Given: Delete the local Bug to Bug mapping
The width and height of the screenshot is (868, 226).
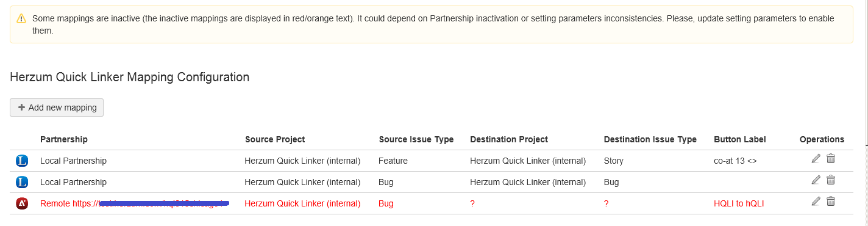Looking at the screenshot, I should pos(831,180).
